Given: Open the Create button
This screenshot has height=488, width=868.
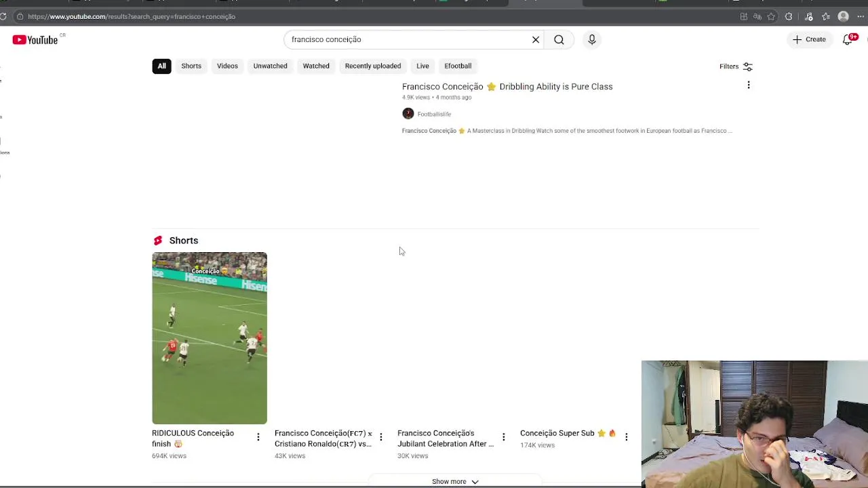Looking at the screenshot, I should [809, 39].
